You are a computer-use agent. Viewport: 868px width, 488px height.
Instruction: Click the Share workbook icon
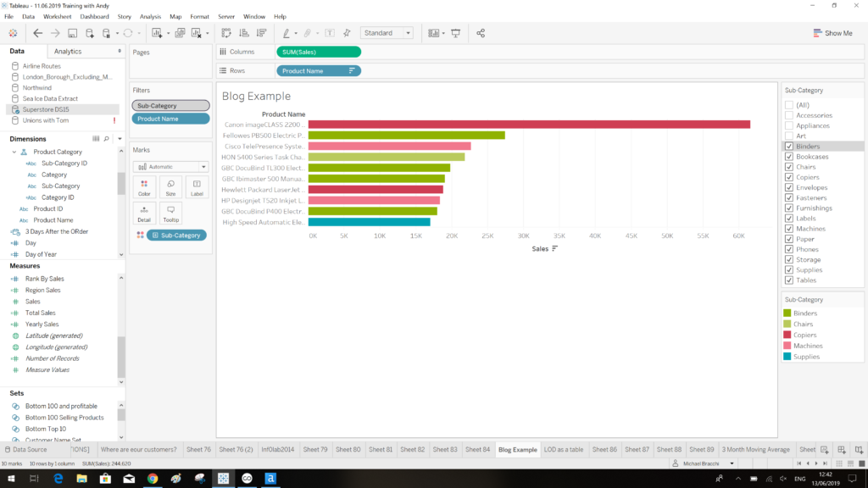(x=481, y=33)
